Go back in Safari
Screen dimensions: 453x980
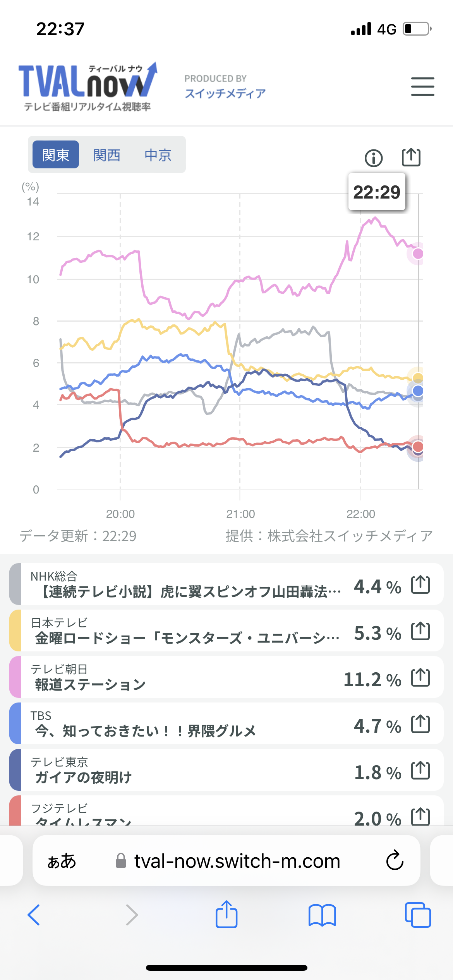tap(34, 915)
